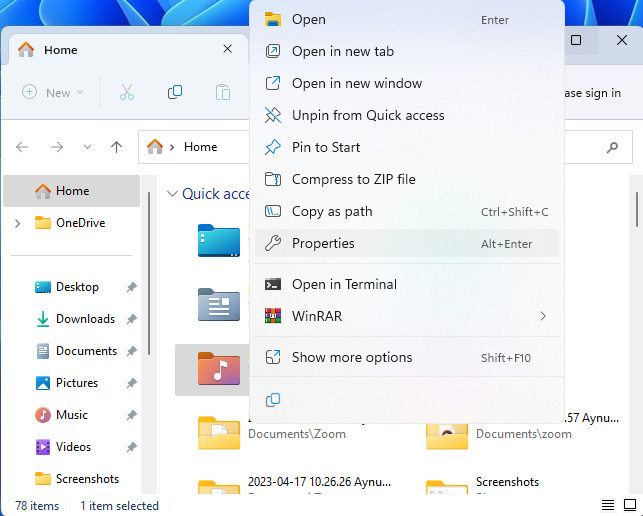Click the home icon in address bar
The width and height of the screenshot is (643, 516).
tap(155, 147)
